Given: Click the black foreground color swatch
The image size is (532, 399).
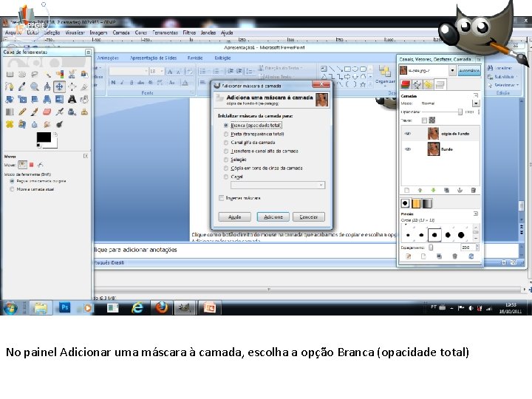Looking at the screenshot, I should [x=44, y=137].
